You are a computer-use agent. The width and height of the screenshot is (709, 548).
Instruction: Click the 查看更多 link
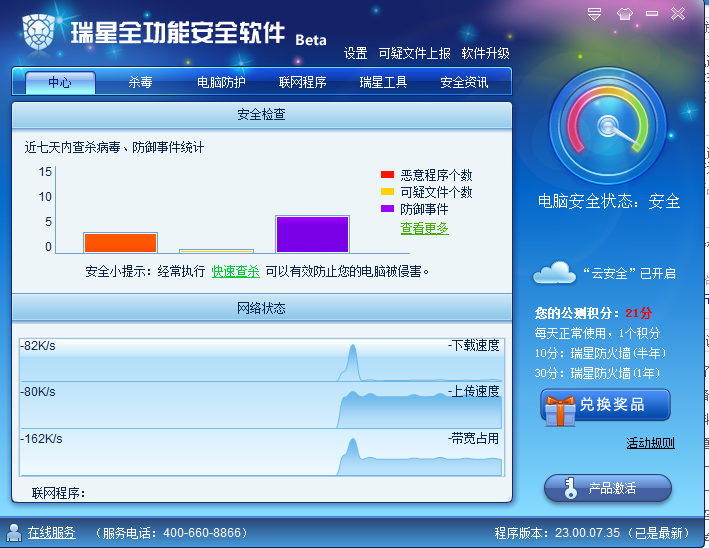tap(424, 228)
